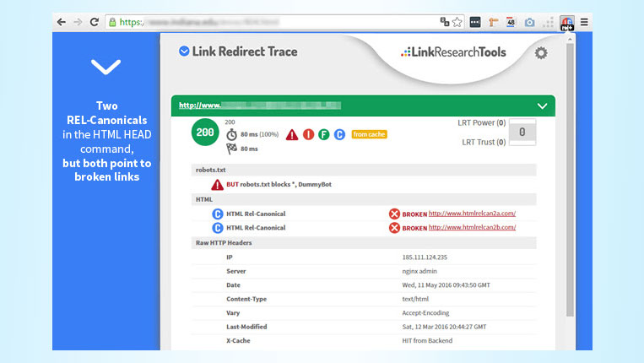Click the Raw HTTP Headers section header
644x363 pixels.
point(364,242)
